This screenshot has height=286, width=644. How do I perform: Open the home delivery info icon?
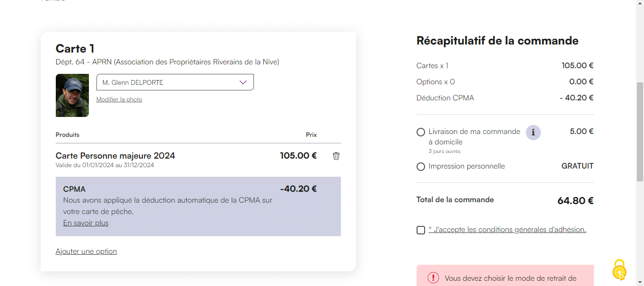pos(533,132)
